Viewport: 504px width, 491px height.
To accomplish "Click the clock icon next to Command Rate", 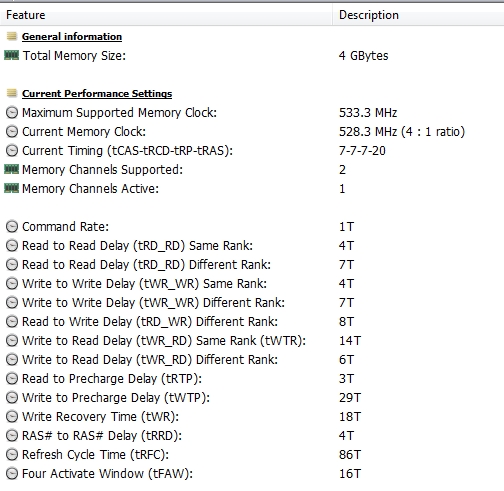I will pos(12,227).
